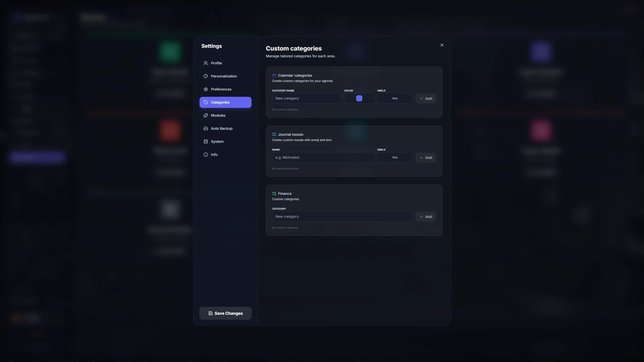Close the Settings dialog
The image size is (644, 362).
click(x=442, y=45)
